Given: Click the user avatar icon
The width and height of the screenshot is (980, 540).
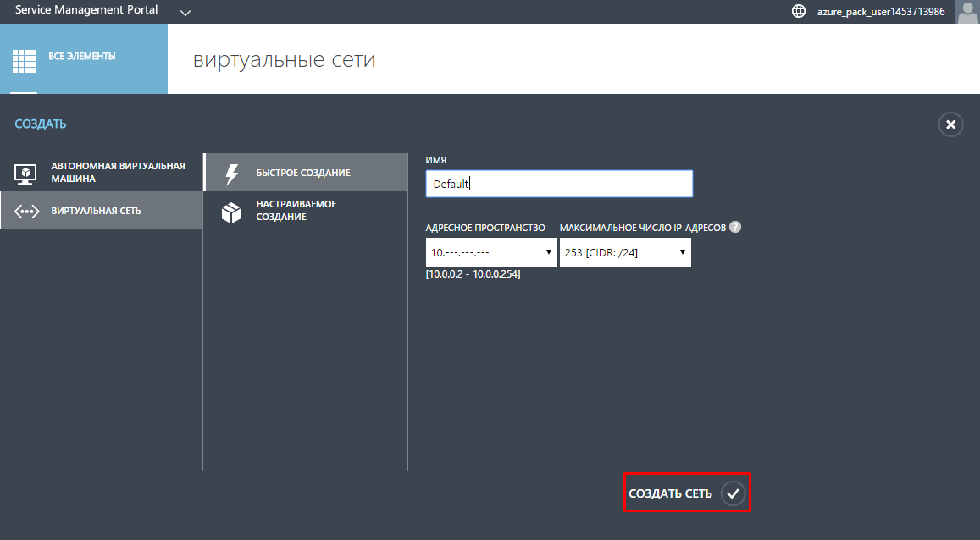Looking at the screenshot, I should pos(967,12).
